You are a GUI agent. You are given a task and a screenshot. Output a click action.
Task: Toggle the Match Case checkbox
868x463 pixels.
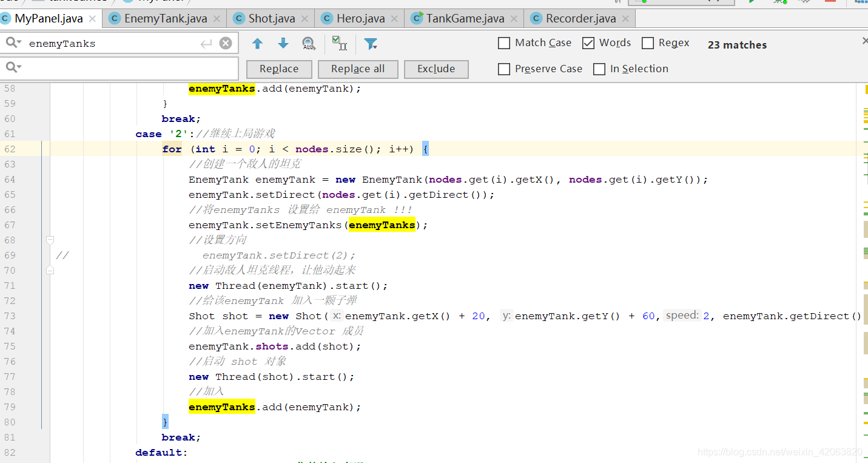(x=504, y=43)
